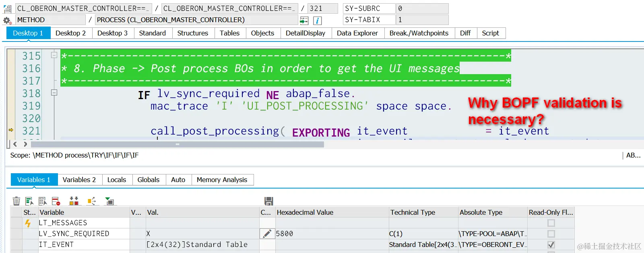Image resolution: width=644 pixels, height=253 pixels.
Task: Click line number 319 in code editor
Action: [31, 106]
